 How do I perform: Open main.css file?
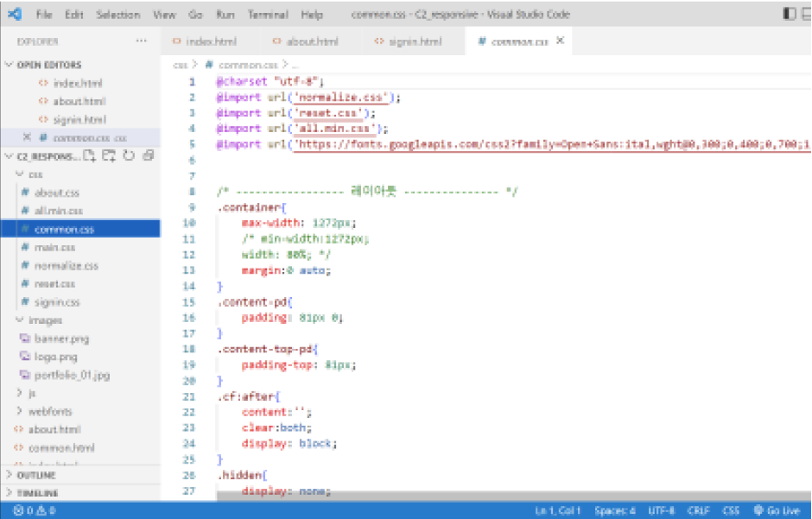(54, 247)
